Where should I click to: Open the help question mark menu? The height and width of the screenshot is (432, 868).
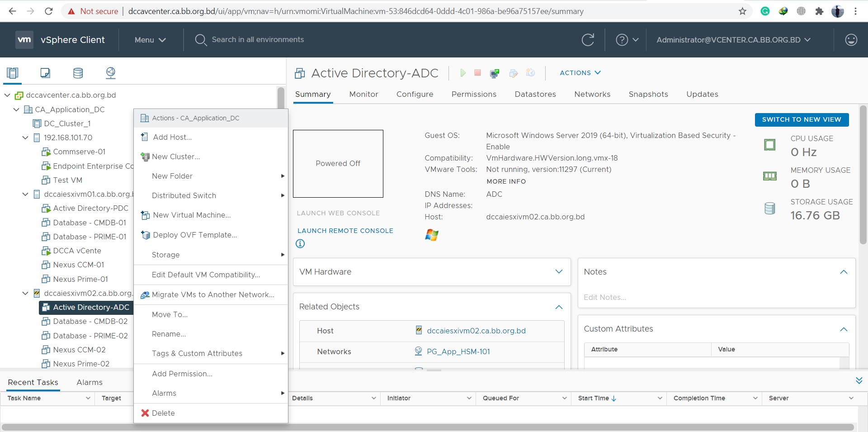627,40
